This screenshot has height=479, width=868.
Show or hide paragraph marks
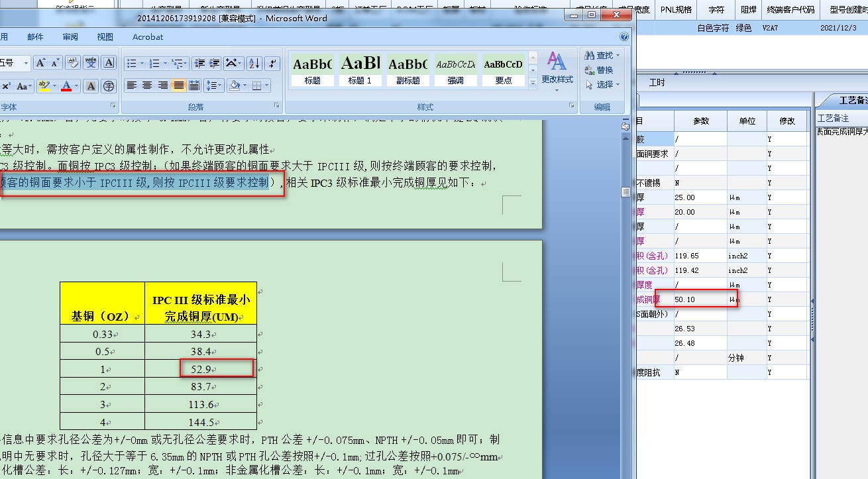pos(273,63)
